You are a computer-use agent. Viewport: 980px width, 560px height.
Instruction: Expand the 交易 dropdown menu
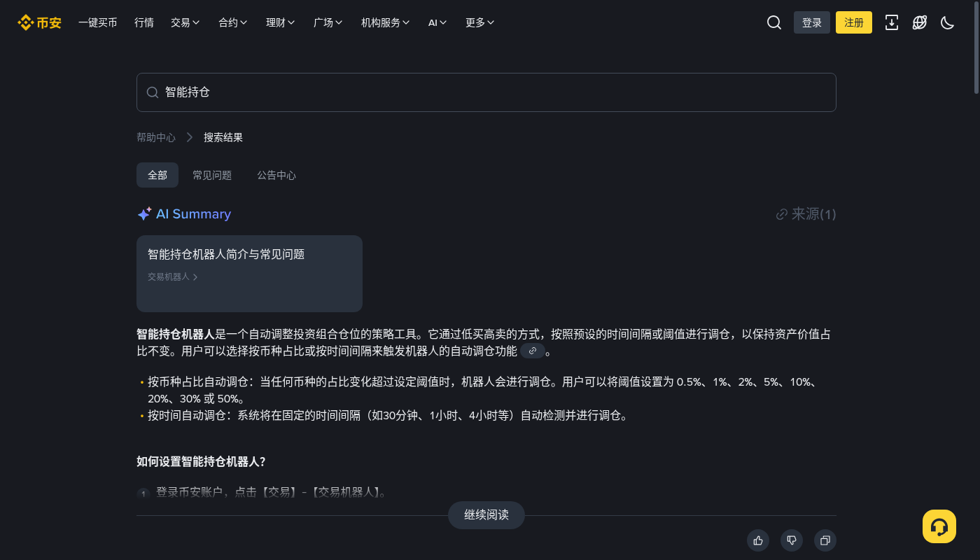coord(185,22)
